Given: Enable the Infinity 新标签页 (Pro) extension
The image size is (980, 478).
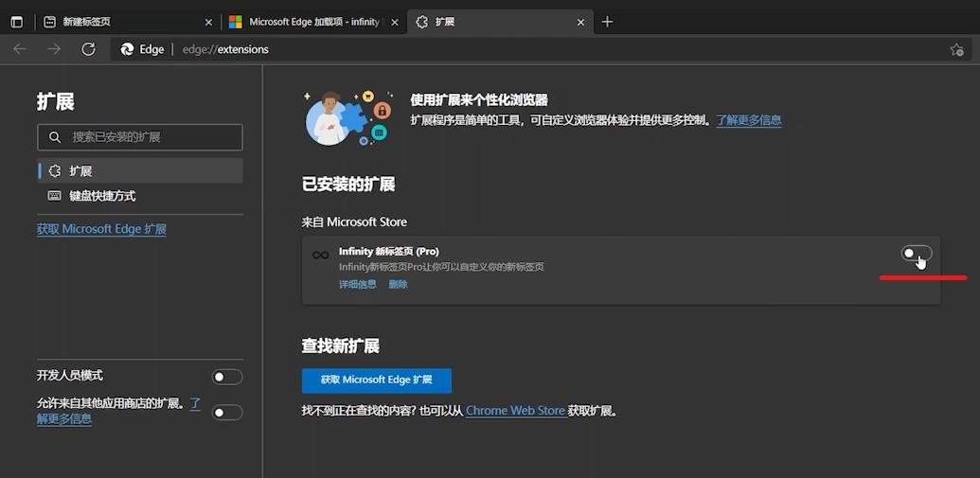Looking at the screenshot, I should (917, 253).
